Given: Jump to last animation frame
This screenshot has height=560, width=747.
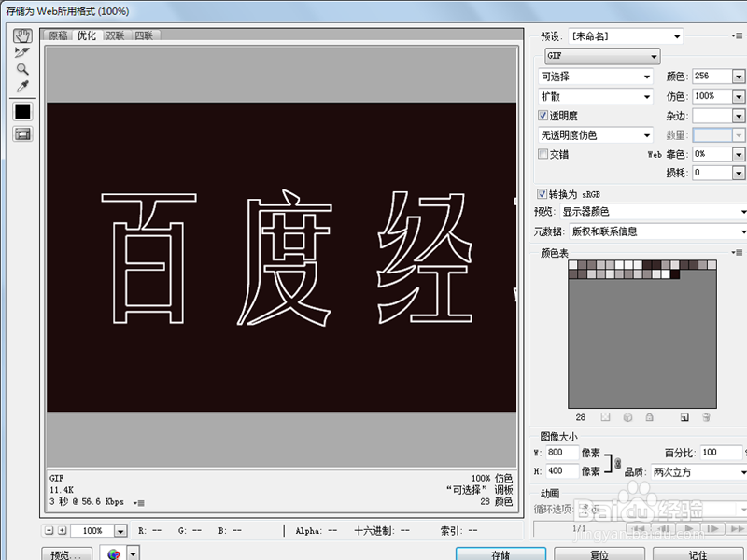Looking at the screenshot, I should coord(737,529).
